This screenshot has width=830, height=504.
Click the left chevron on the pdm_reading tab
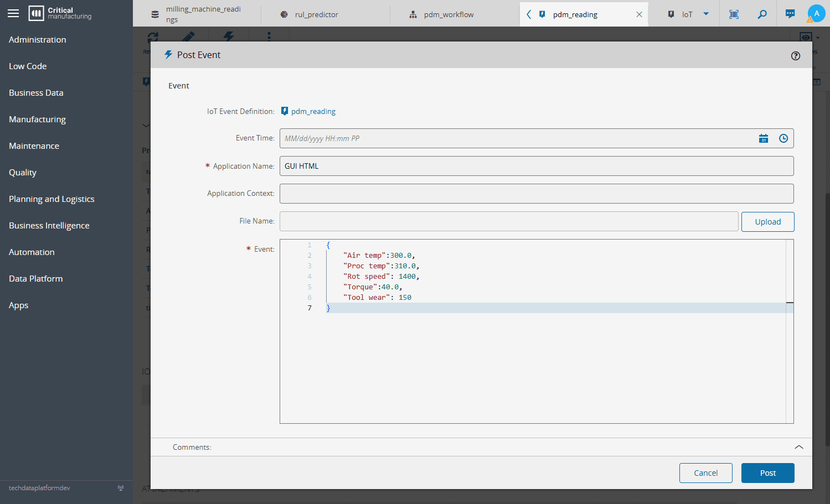pyautogui.click(x=529, y=14)
